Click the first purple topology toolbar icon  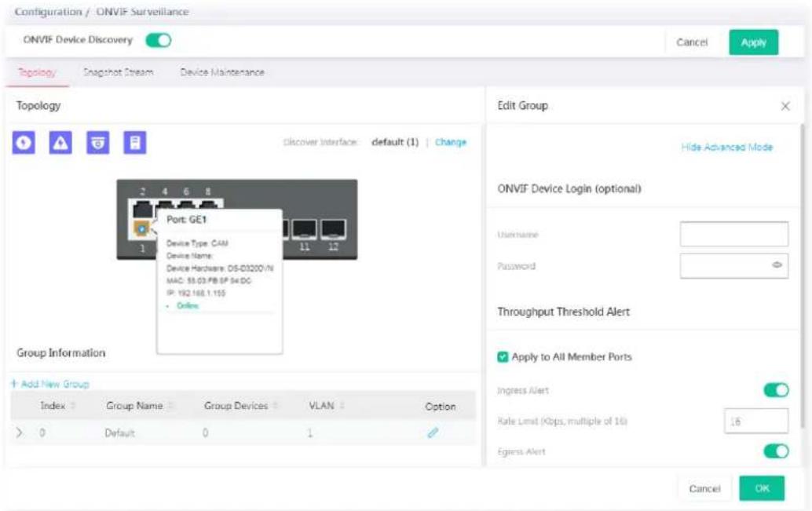(x=24, y=142)
